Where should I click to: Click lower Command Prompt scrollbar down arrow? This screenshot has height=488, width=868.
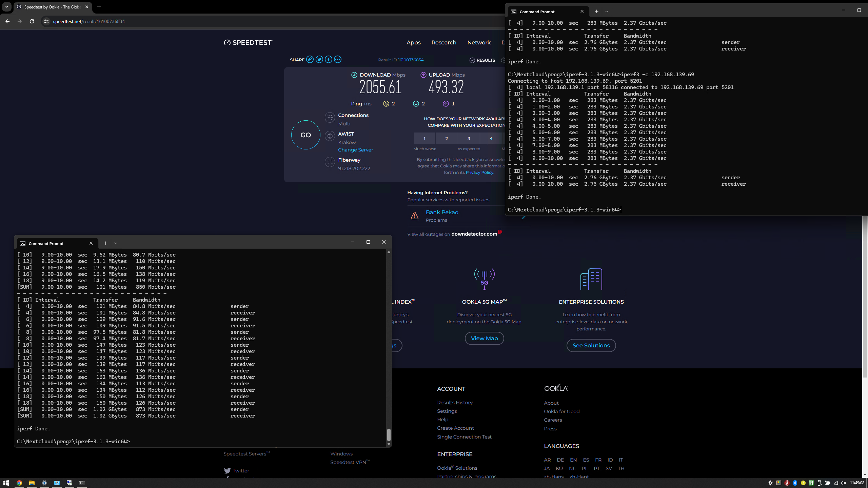point(389,444)
